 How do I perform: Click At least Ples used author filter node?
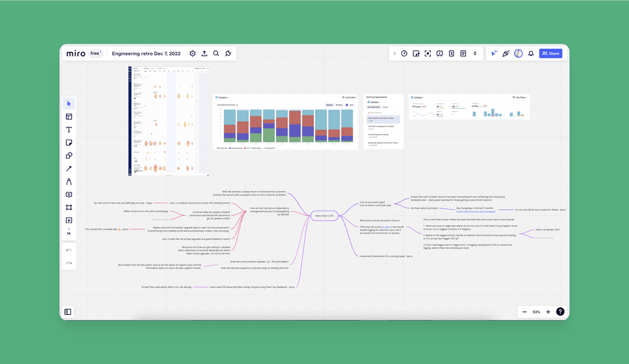pos(167,287)
